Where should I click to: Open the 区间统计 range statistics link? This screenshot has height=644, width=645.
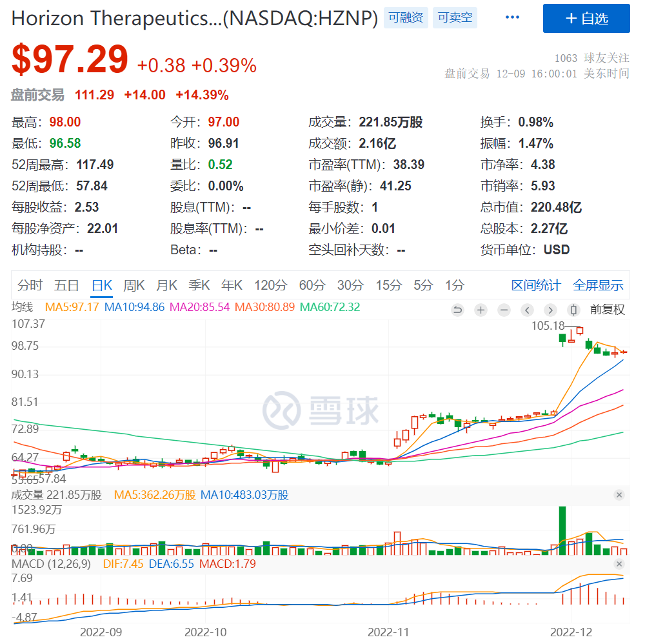(x=536, y=285)
